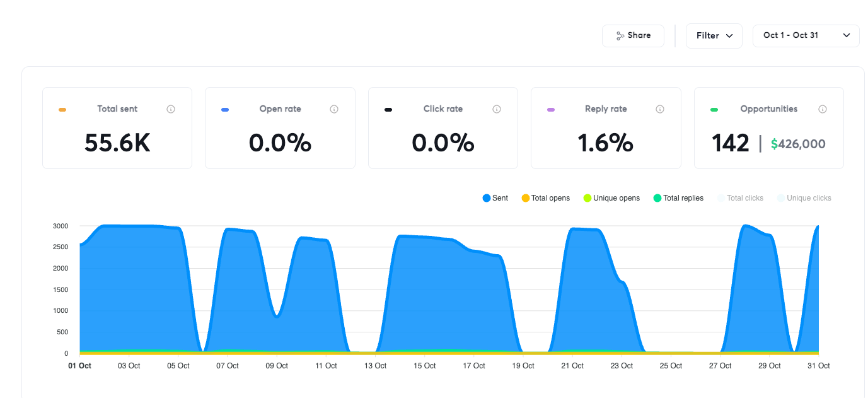
Task: Click the chevron next to Filter
Action: 729,36
